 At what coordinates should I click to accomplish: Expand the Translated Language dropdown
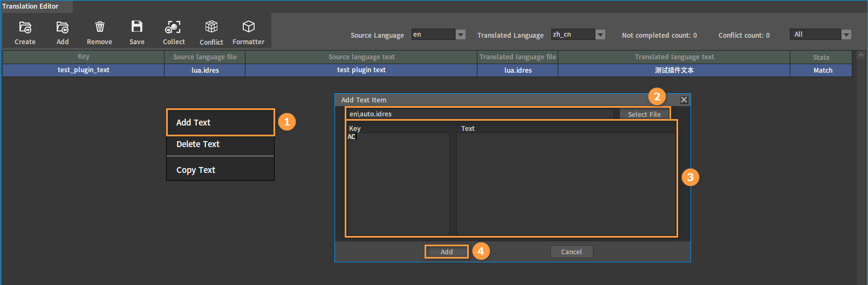pyautogui.click(x=600, y=34)
